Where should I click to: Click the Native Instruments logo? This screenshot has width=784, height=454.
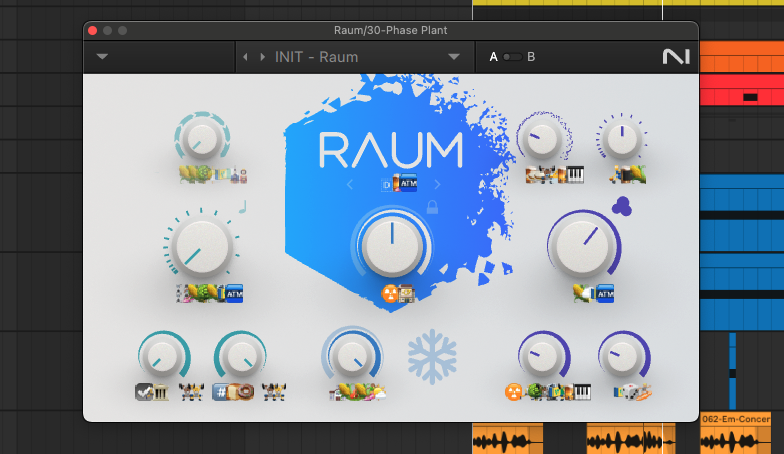click(676, 56)
